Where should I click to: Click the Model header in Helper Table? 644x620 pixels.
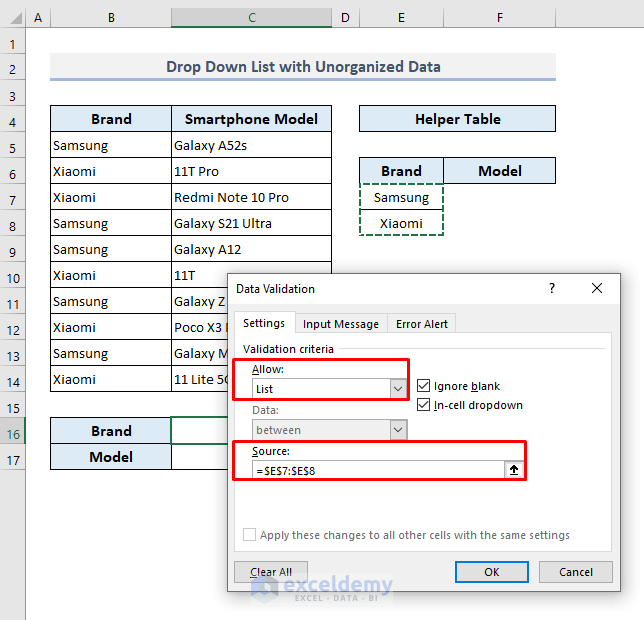tap(499, 171)
